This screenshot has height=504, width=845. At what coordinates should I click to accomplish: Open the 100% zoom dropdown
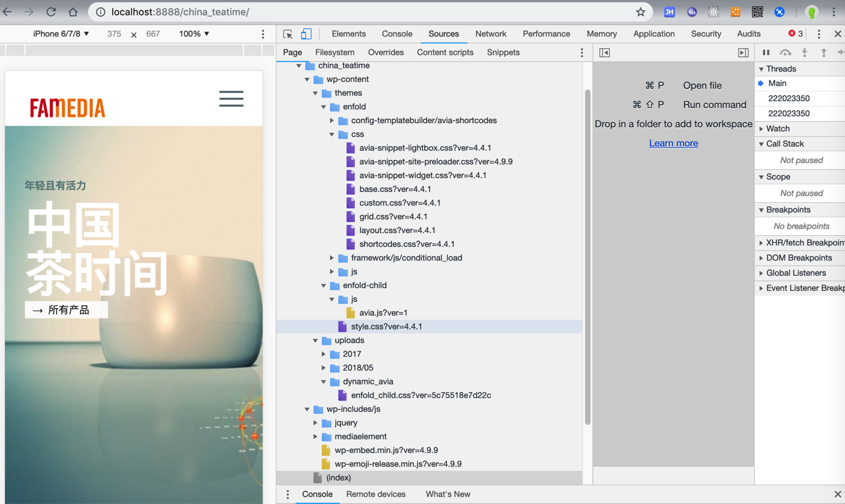click(x=194, y=34)
